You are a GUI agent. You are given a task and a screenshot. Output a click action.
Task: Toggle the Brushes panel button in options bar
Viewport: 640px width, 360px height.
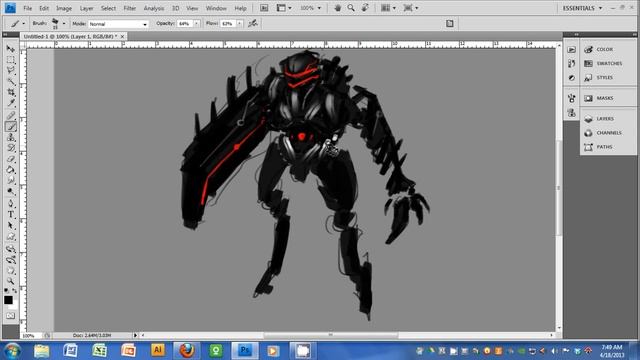coord(449,24)
